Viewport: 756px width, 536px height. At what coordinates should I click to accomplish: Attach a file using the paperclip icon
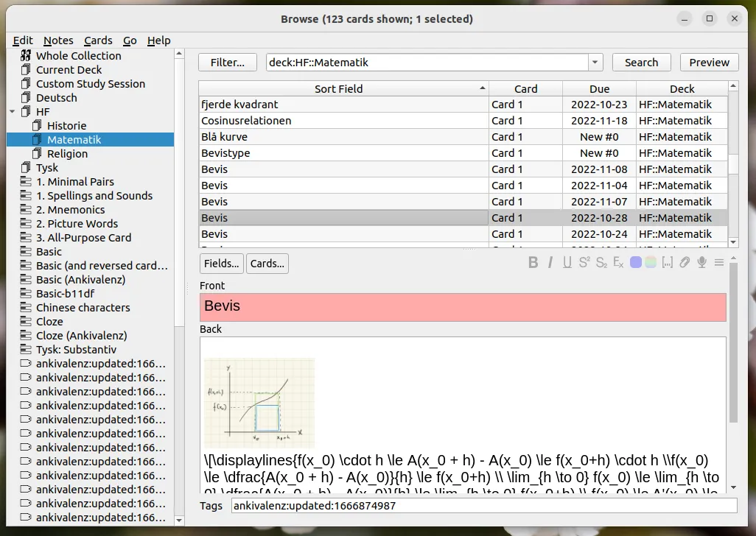coord(684,262)
